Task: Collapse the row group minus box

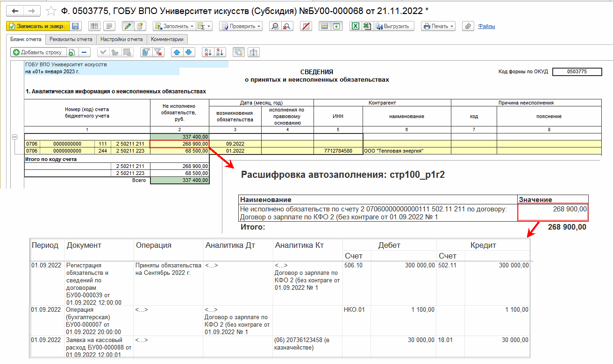Action: 14,137
